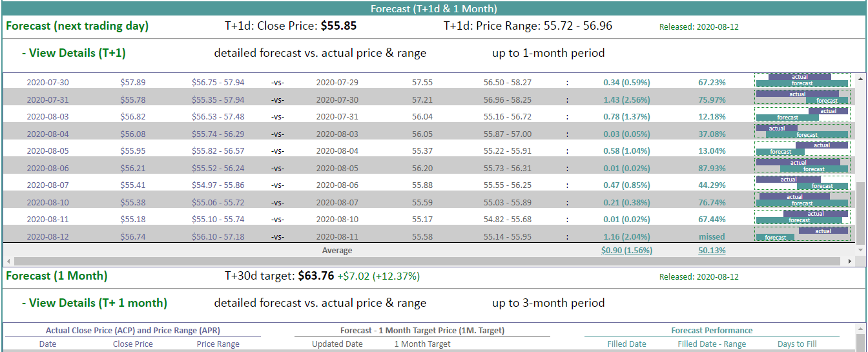The image size is (868, 352).
Task: Select the actual/forecast mini chart in the missed row
Action: [x=802, y=234]
